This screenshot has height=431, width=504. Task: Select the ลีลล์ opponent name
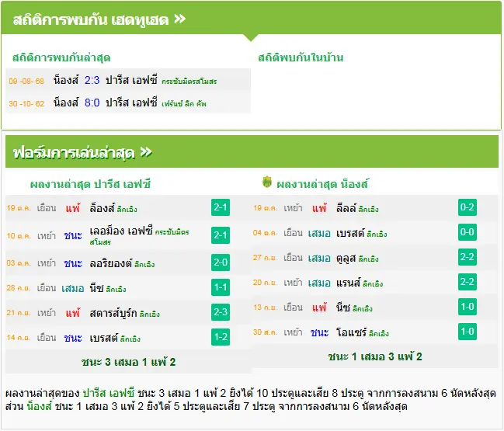coord(346,208)
